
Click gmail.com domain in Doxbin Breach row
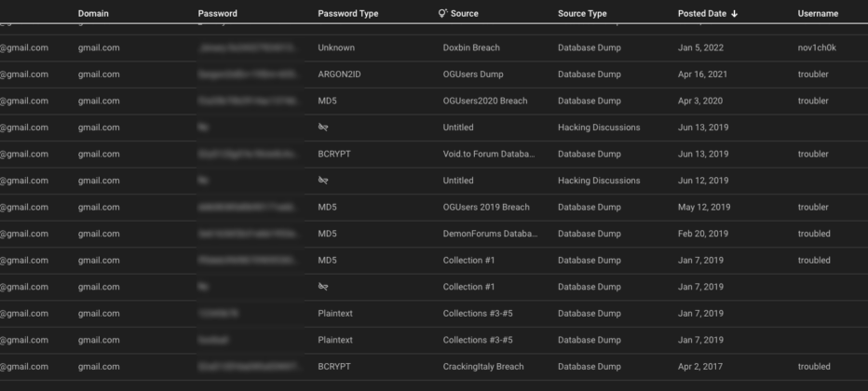[x=99, y=47]
